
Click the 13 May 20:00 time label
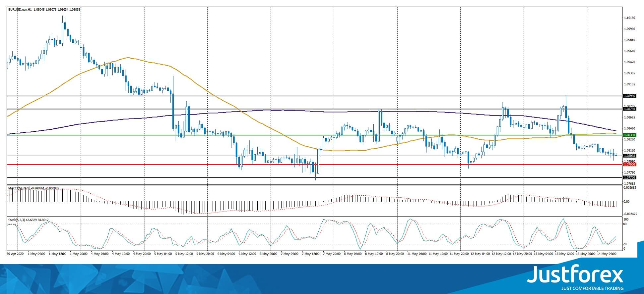585,254
